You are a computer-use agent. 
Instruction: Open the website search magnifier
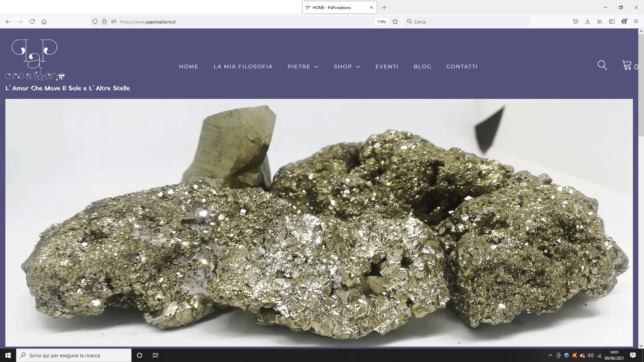[x=602, y=65]
